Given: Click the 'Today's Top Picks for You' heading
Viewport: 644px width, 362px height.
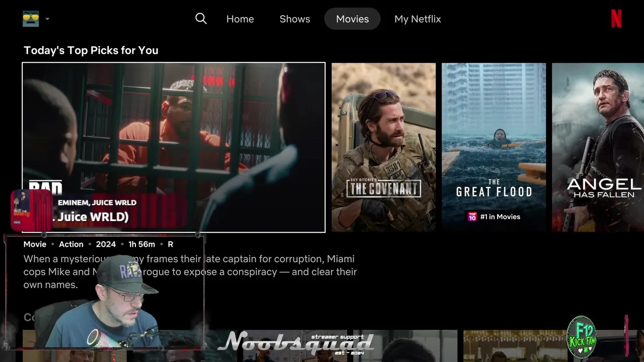Looking at the screenshot, I should tap(91, 50).
